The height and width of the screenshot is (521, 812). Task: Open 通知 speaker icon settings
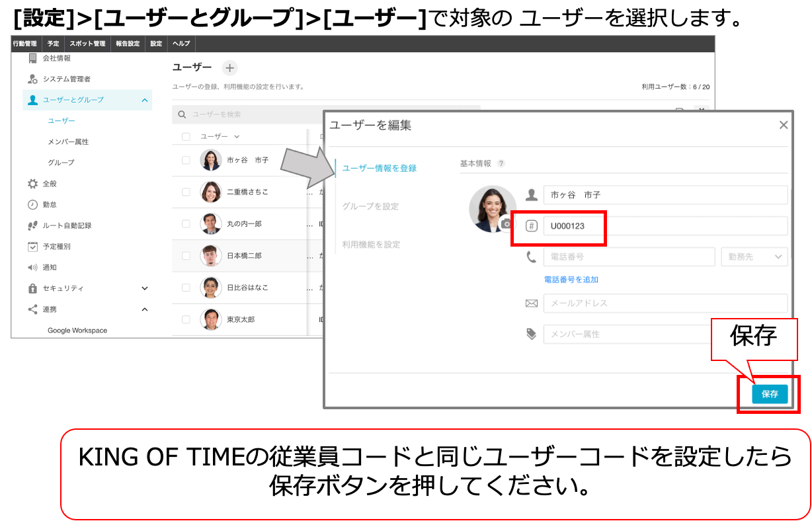click(32, 267)
